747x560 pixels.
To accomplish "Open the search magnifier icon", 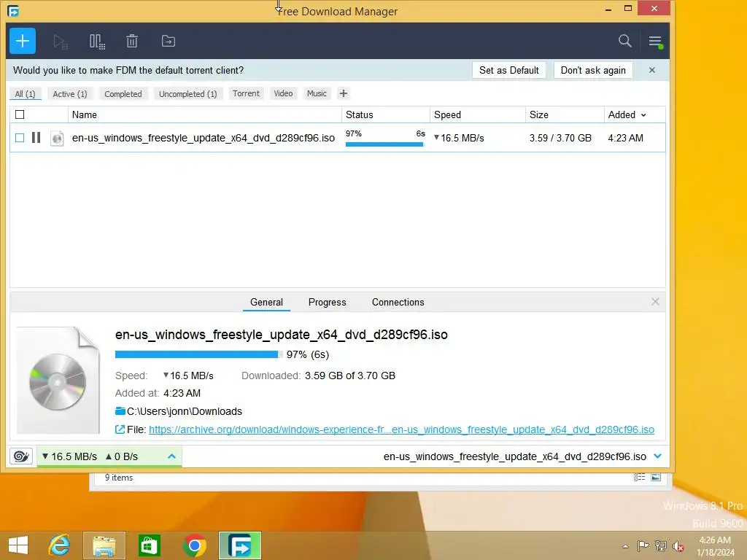I will point(624,41).
